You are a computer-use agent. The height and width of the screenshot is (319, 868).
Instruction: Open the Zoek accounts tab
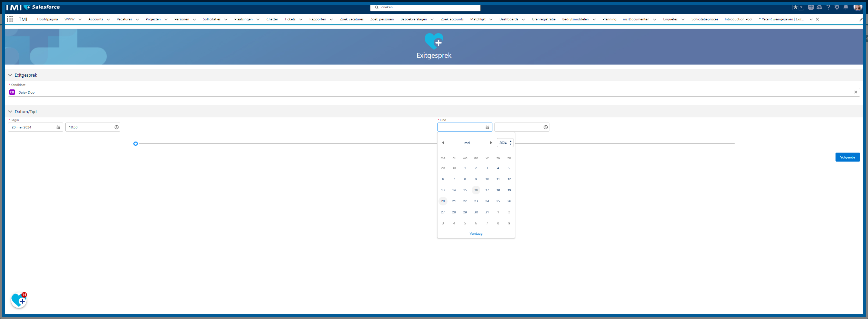(452, 19)
